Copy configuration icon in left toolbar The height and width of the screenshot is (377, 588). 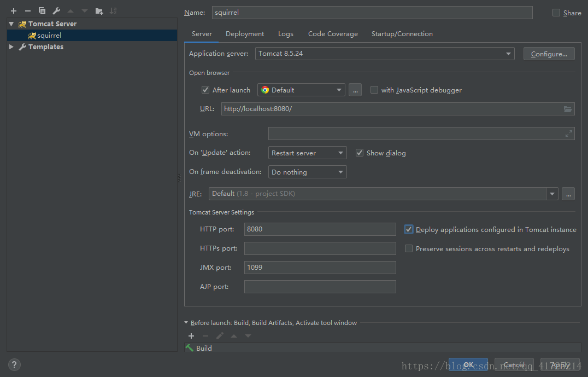[x=42, y=11]
